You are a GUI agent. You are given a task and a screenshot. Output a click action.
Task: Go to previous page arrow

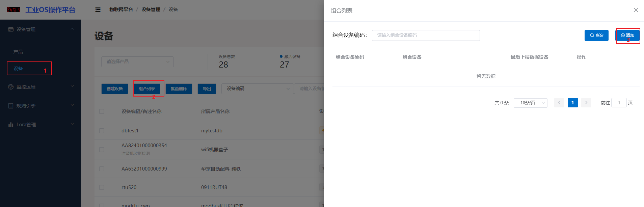(x=559, y=103)
